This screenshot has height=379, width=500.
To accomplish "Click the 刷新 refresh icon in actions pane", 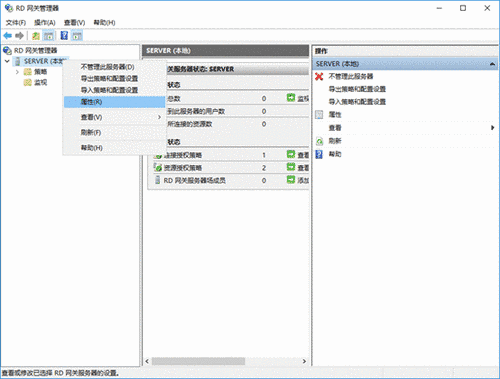I will coord(319,141).
